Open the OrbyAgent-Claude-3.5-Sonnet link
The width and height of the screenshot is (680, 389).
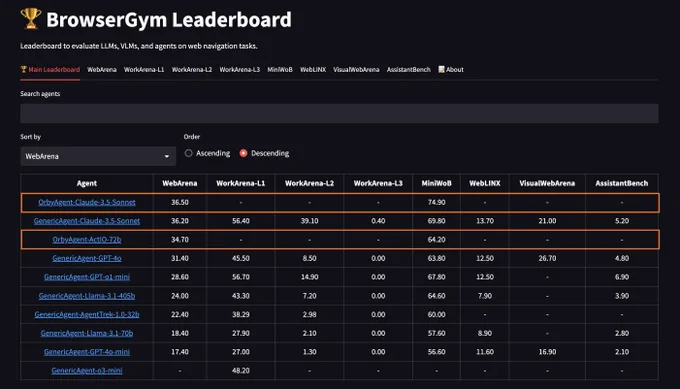coord(87,202)
